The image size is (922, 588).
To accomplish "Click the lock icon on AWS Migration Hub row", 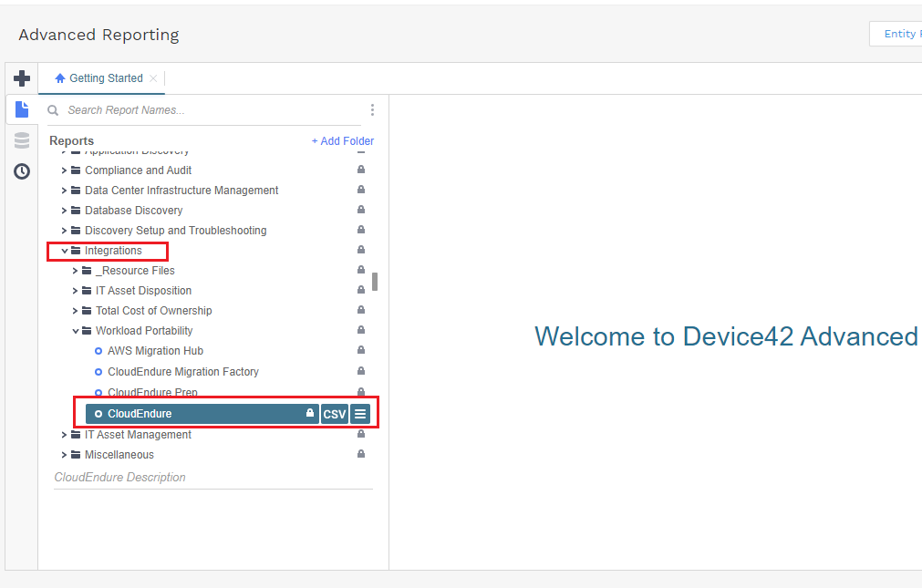I will pos(361,350).
